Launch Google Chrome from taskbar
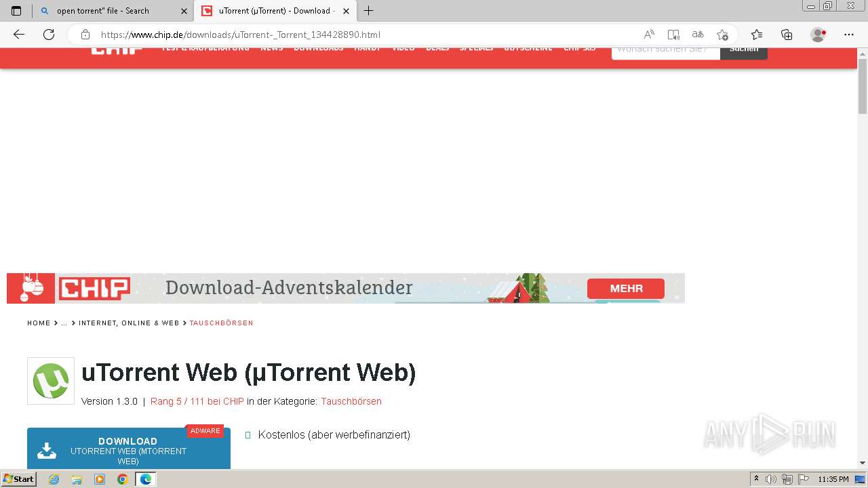The width and height of the screenshot is (868, 488). click(x=123, y=479)
